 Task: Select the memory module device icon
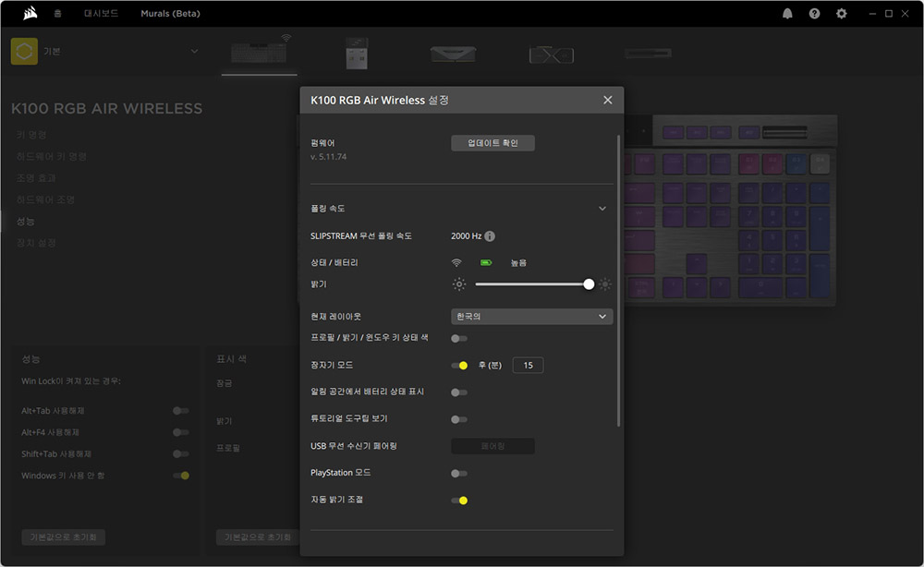tap(453, 54)
